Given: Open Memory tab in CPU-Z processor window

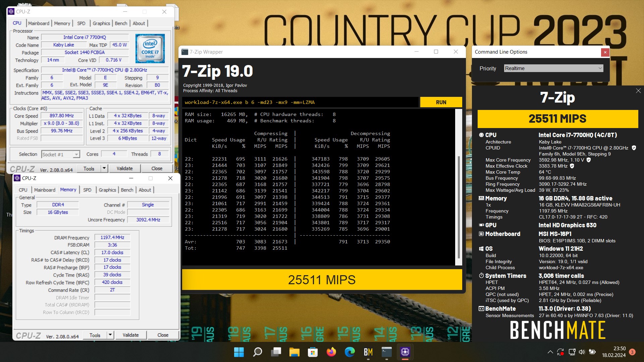Looking at the screenshot, I should tap(62, 23).
